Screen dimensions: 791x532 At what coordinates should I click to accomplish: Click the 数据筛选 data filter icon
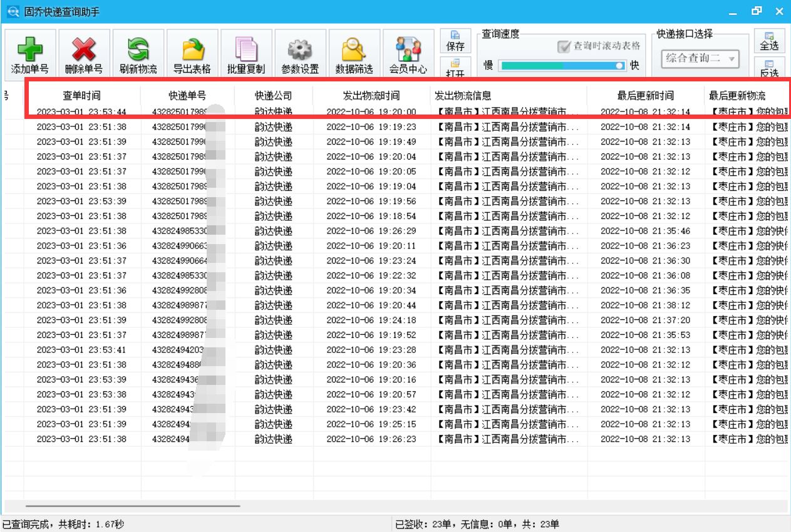(x=354, y=54)
